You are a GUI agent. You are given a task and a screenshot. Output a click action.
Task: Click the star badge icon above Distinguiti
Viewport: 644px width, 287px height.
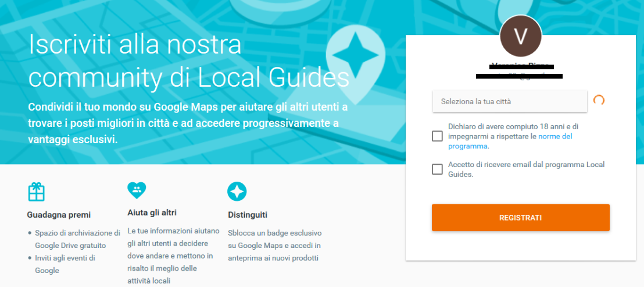237,191
